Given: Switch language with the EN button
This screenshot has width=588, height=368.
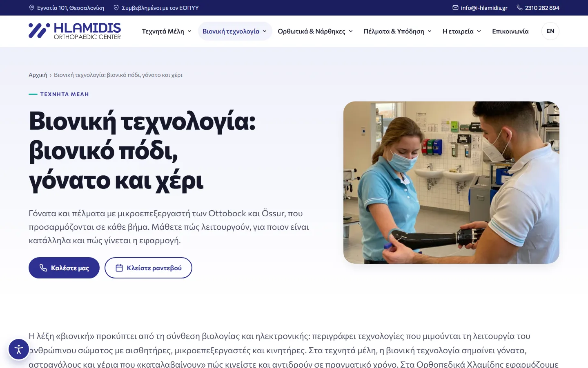Looking at the screenshot, I should pos(550,31).
